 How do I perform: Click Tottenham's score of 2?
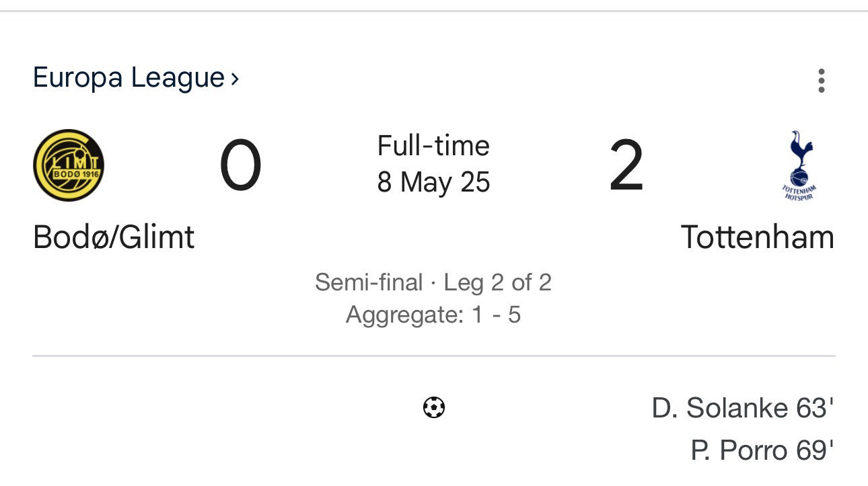click(x=626, y=165)
